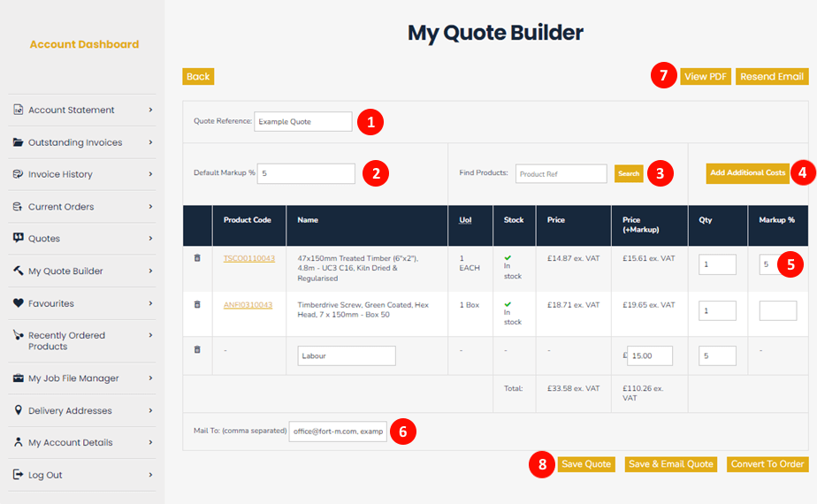Open Account Statement menu item
This screenshot has width=817, height=504.
click(82, 110)
